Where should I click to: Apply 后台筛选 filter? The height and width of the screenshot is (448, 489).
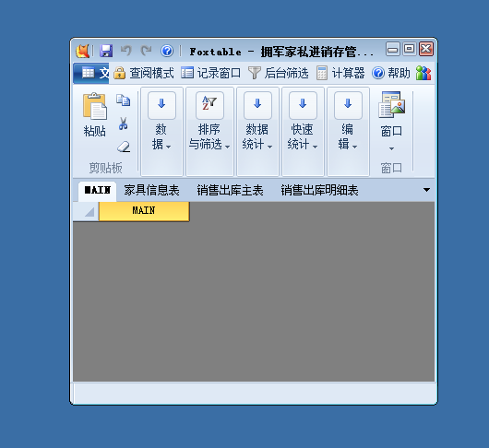point(279,73)
